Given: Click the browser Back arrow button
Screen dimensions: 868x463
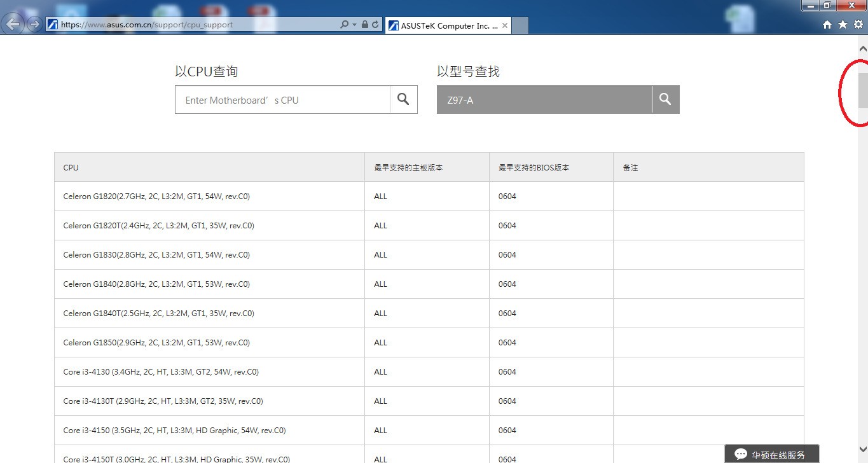Looking at the screenshot, I should pos(13,25).
